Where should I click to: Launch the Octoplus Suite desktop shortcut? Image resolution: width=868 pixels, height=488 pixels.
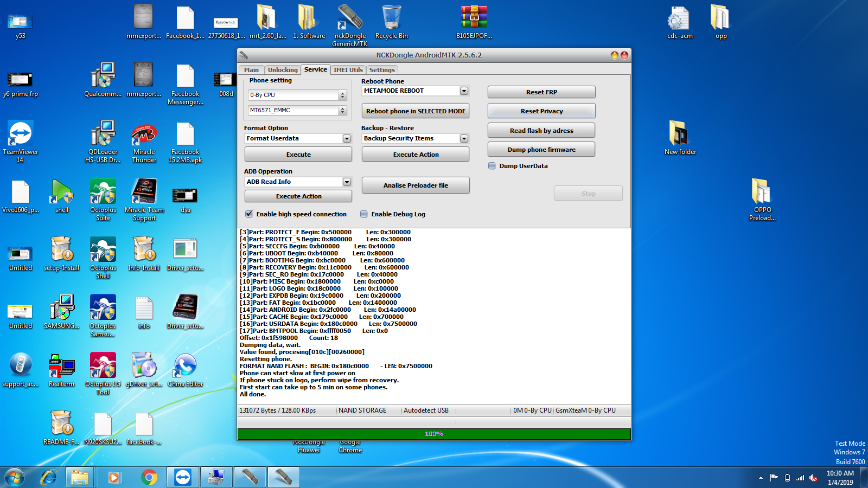point(103,200)
